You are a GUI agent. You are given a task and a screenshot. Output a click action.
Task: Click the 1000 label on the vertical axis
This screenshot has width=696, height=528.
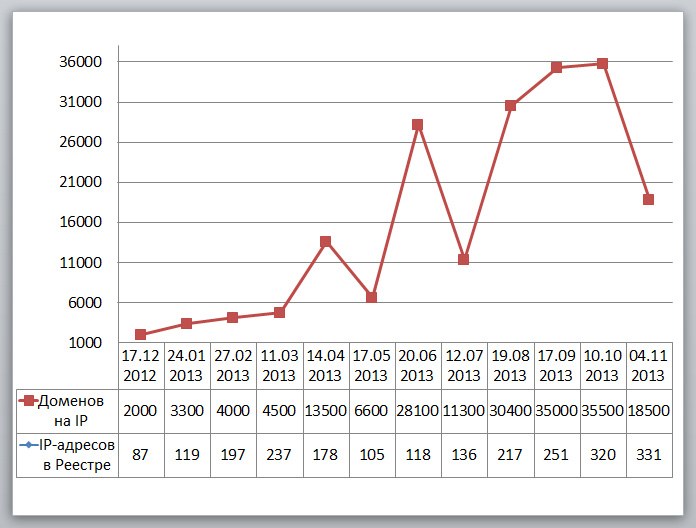click(x=84, y=343)
